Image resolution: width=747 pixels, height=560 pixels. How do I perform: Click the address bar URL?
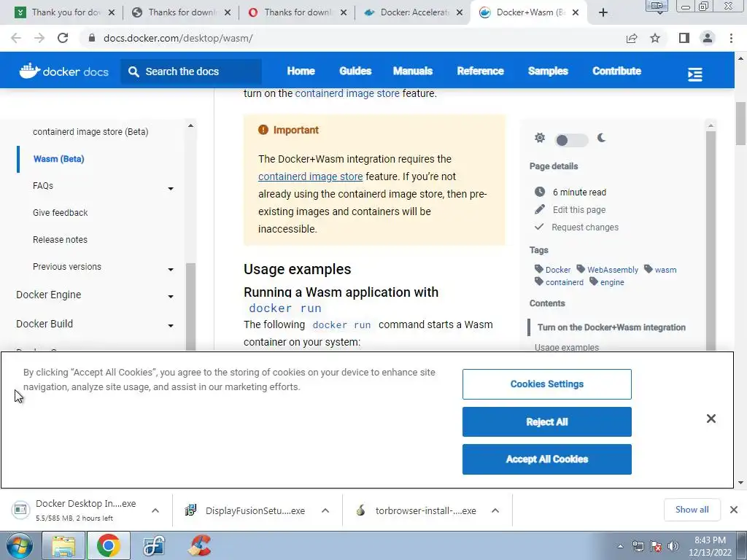coord(178,38)
